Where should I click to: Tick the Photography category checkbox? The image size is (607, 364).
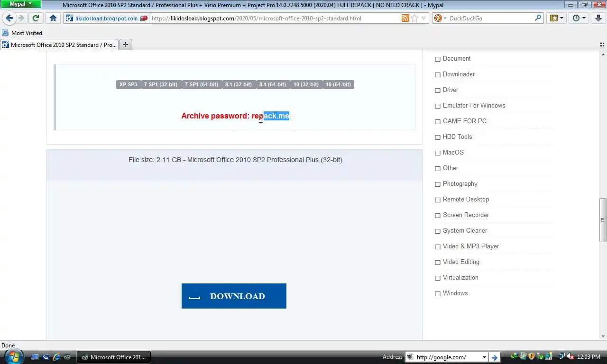point(438,184)
